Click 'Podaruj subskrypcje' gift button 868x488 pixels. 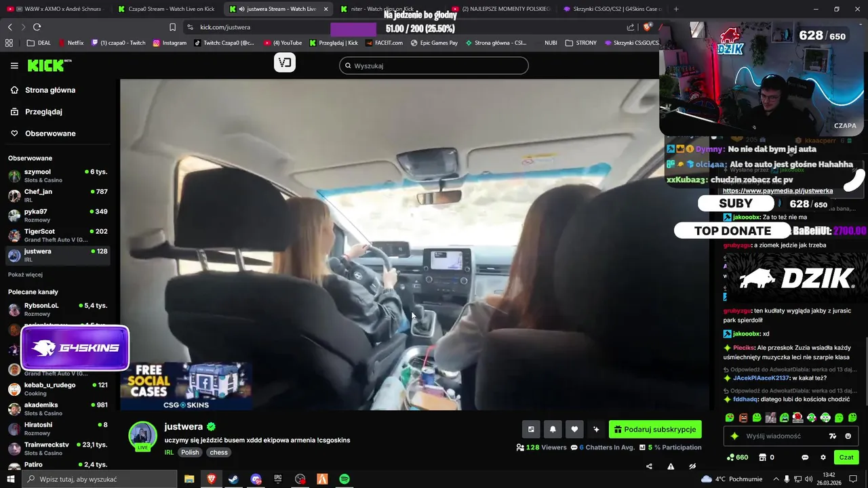point(655,429)
